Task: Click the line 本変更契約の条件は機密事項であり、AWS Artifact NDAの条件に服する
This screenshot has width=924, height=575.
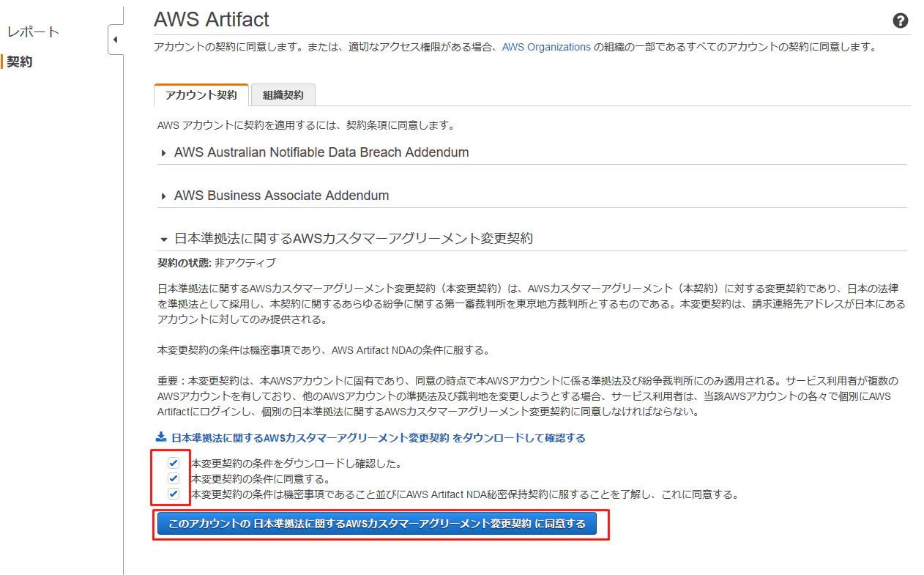Action: pos(323,350)
